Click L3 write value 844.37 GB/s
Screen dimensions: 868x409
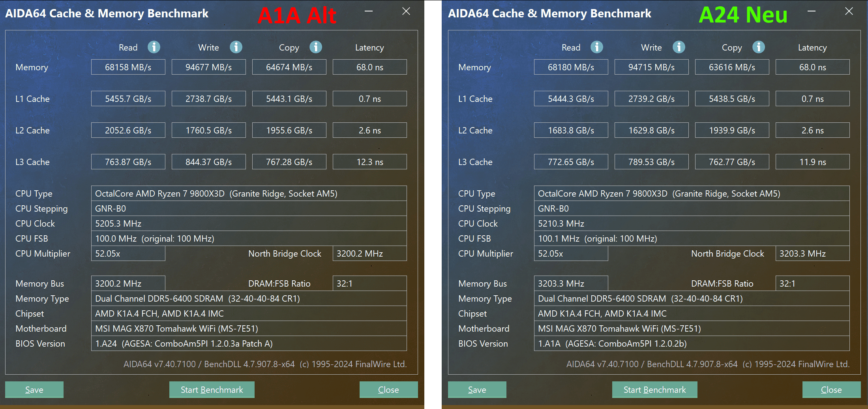tap(209, 162)
